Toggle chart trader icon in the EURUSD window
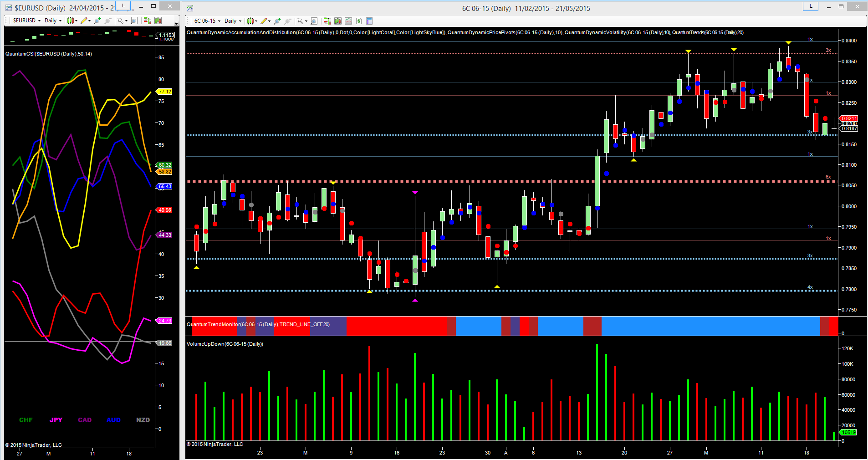 coord(147,20)
